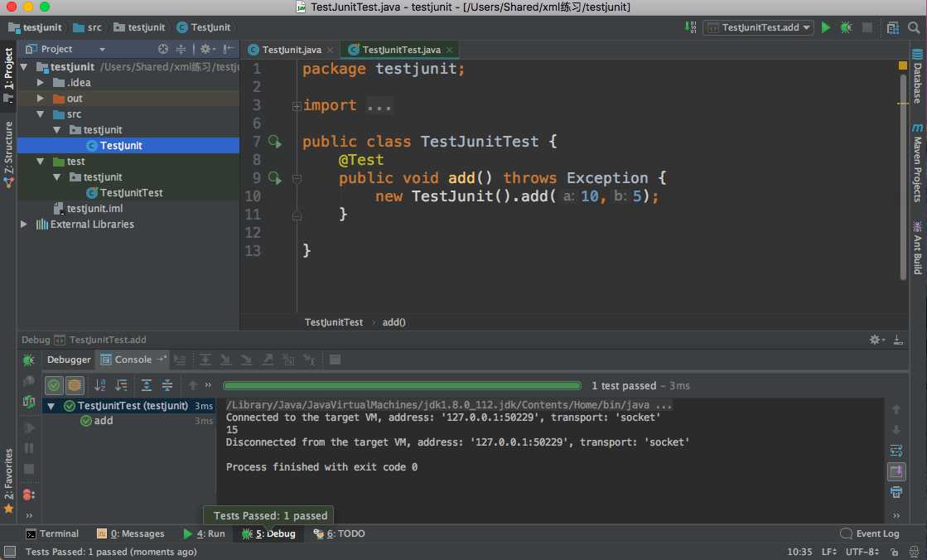Image resolution: width=927 pixels, height=560 pixels.
Task: Click View Breakpoints red circles icon
Action: pos(28,495)
